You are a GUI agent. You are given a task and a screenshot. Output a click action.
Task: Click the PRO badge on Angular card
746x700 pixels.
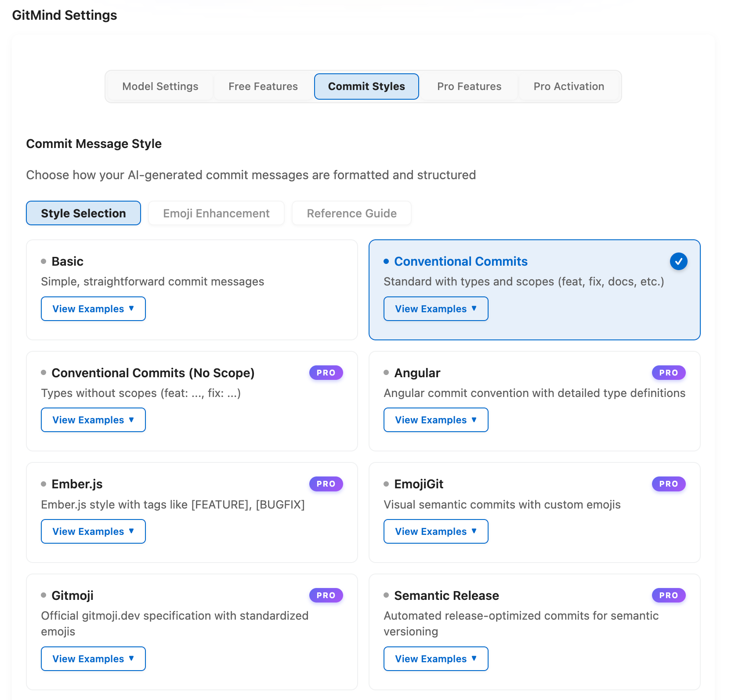669,372
